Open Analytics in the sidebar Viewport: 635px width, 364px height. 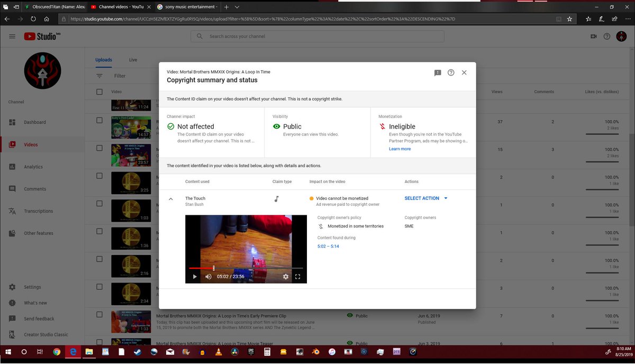(42, 167)
